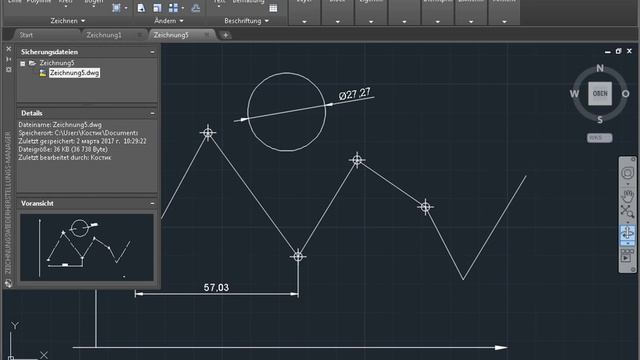The height and width of the screenshot is (360, 640).
Task: Click the 57.03 dimension text
Action: click(216, 287)
